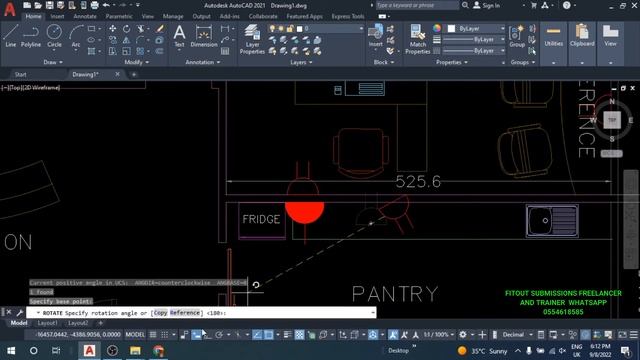The image size is (640, 360).
Task: Expand the Properties panel
Action: tap(452, 62)
